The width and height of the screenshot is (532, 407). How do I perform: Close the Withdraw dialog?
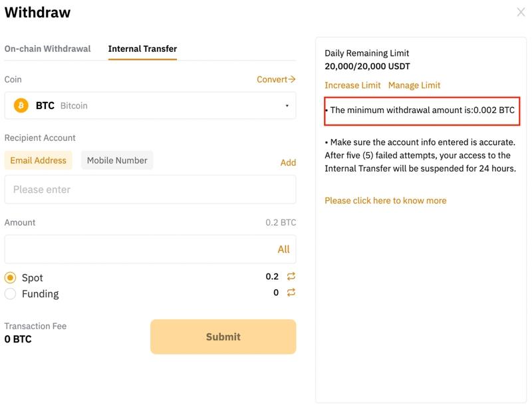point(521,12)
